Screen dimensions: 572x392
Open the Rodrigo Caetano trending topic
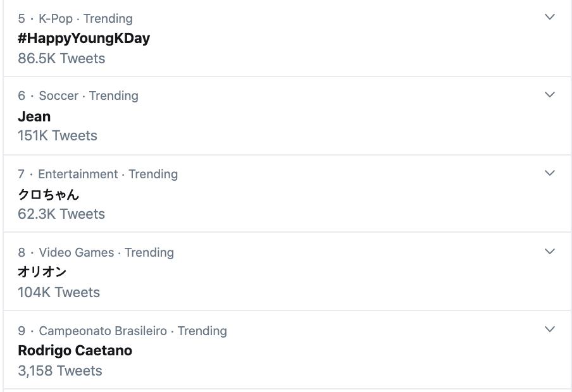(x=75, y=350)
